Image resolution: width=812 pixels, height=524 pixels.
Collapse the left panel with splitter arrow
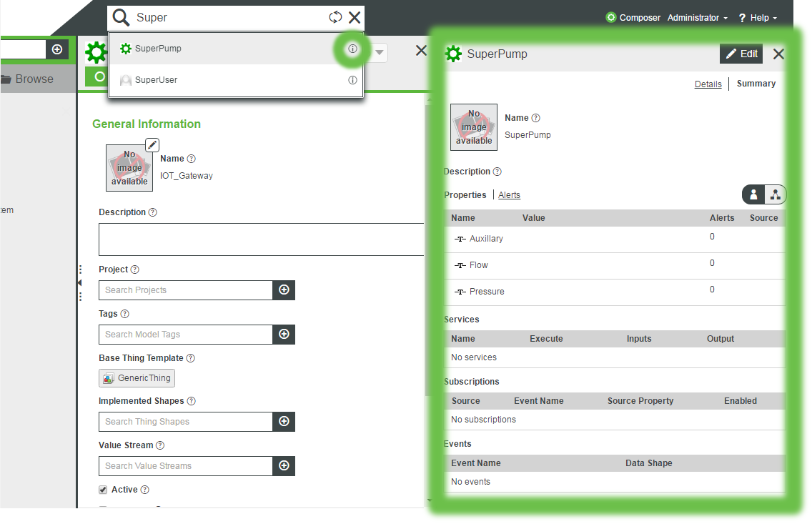pos(80,282)
